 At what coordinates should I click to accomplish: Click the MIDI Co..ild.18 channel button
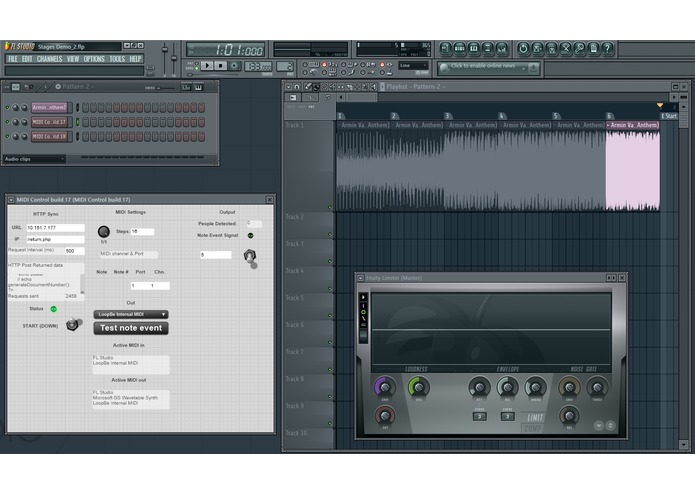[x=49, y=136]
